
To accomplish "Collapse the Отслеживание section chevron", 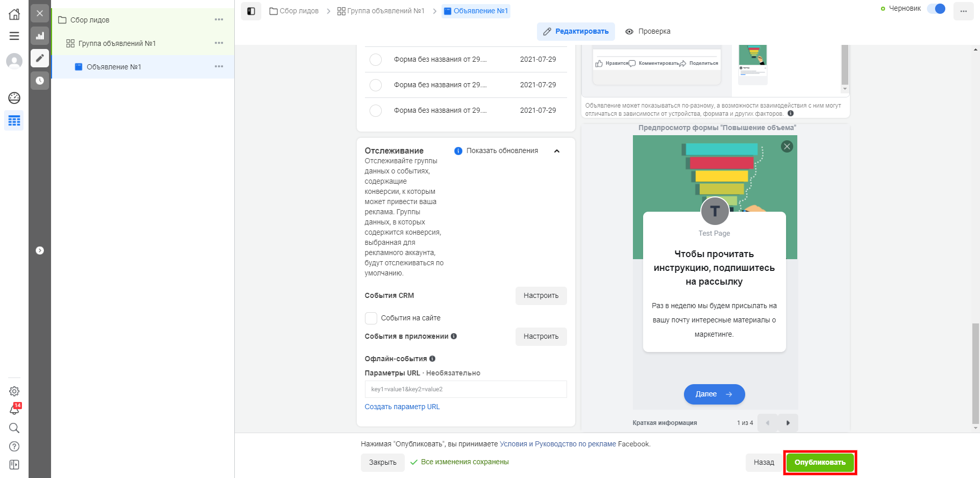I will tap(557, 151).
